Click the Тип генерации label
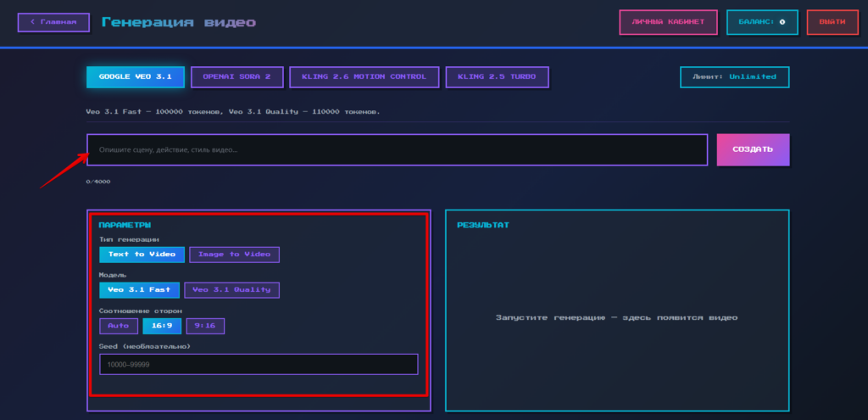The height and width of the screenshot is (420, 868). (x=129, y=239)
